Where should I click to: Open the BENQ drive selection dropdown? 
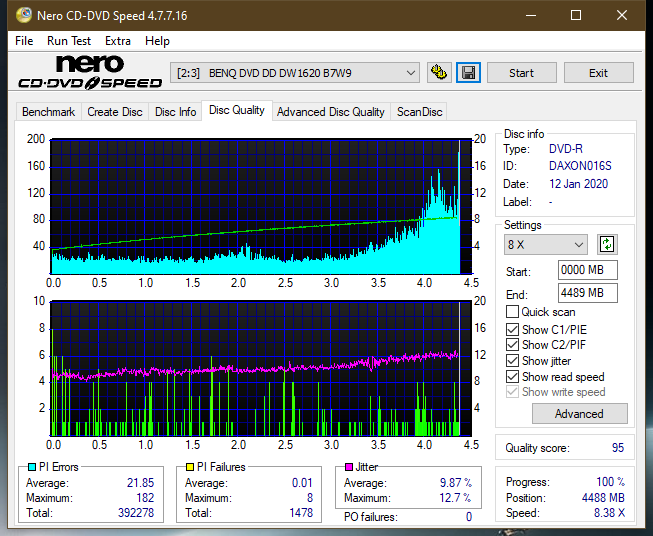pos(296,73)
